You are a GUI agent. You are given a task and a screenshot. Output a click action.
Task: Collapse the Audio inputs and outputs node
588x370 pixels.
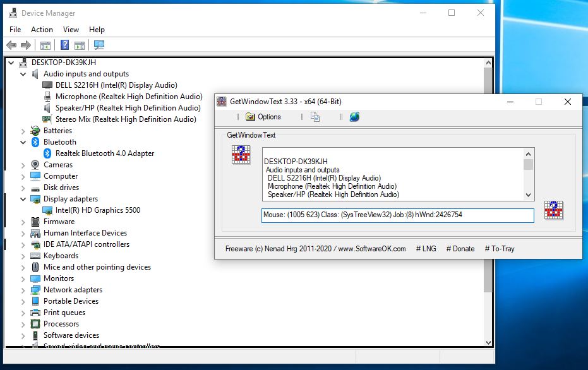pyautogui.click(x=23, y=74)
